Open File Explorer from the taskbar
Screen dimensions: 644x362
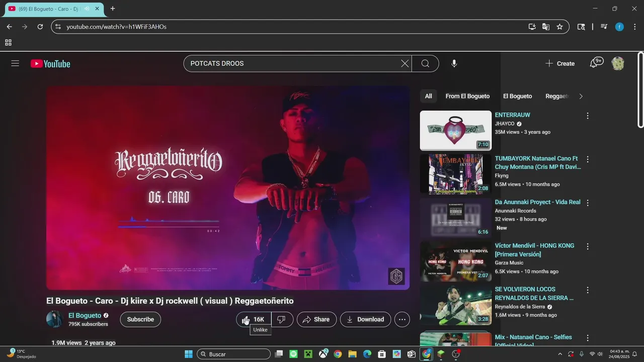pyautogui.click(x=352, y=354)
